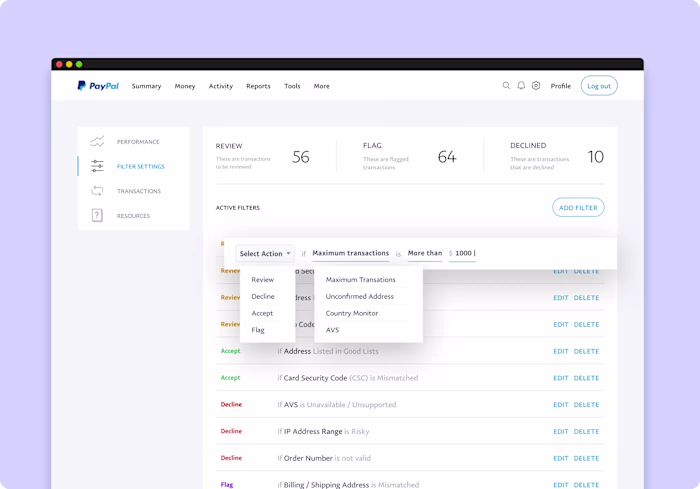Click the Declined count 10
The height and width of the screenshot is (489, 700).
(596, 157)
